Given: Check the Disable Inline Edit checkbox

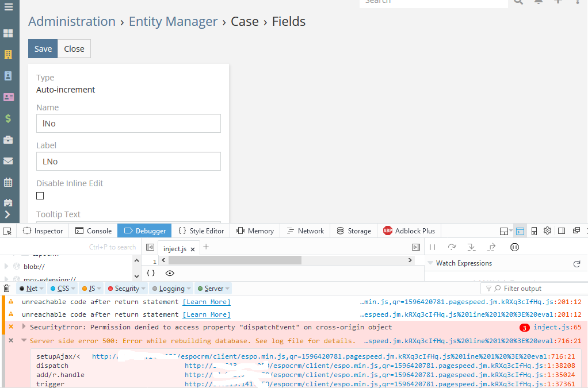Looking at the screenshot, I should coord(40,196).
